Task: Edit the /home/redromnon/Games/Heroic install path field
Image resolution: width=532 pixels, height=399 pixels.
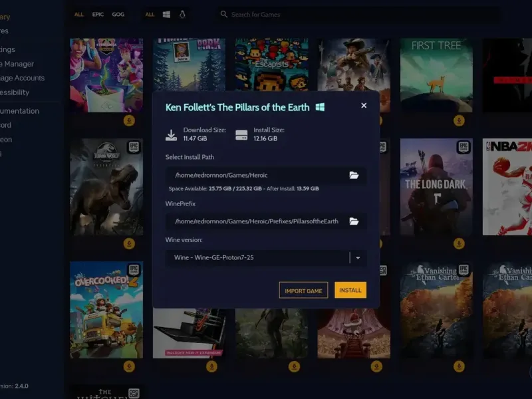Action: [x=266, y=176]
